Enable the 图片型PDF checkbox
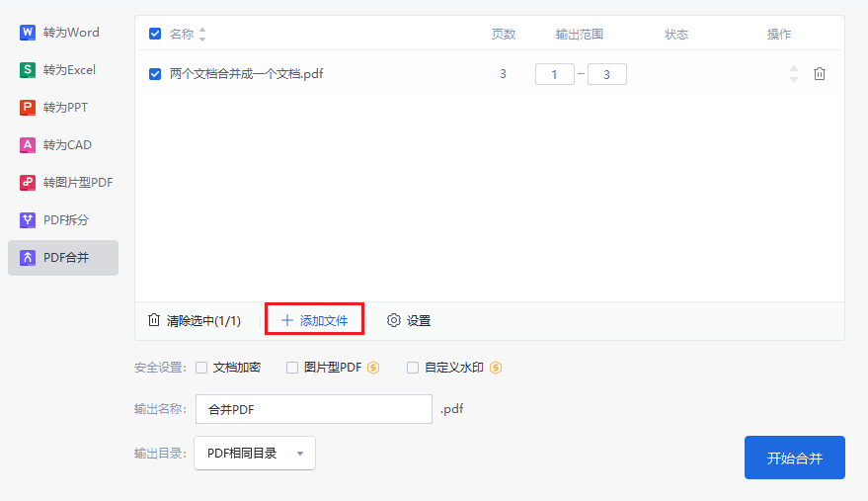Image resolution: width=868 pixels, height=501 pixels. tap(292, 368)
